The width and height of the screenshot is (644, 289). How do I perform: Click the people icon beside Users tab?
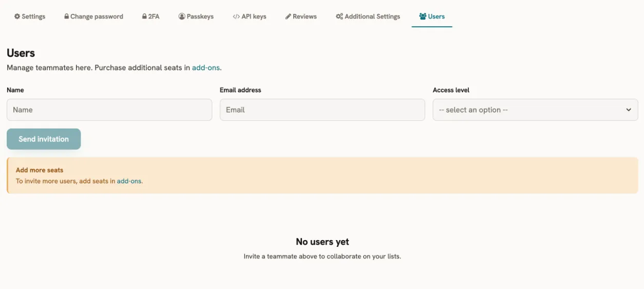tap(423, 16)
